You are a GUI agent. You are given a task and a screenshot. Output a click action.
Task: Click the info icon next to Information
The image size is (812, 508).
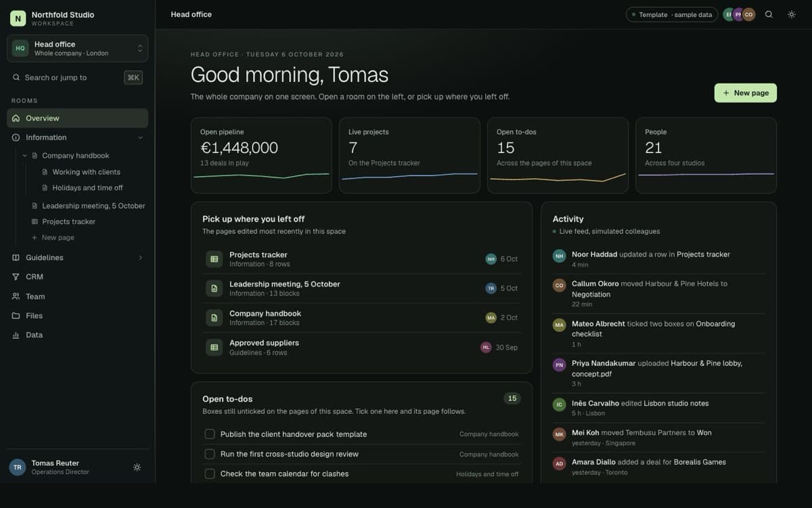[x=16, y=137]
